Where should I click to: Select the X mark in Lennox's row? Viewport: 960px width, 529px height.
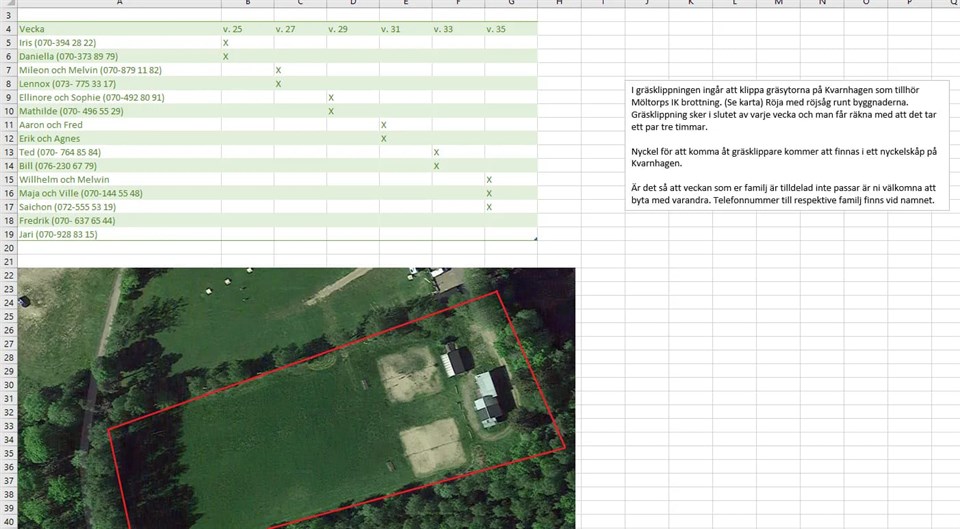pyautogui.click(x=278, y=84)
